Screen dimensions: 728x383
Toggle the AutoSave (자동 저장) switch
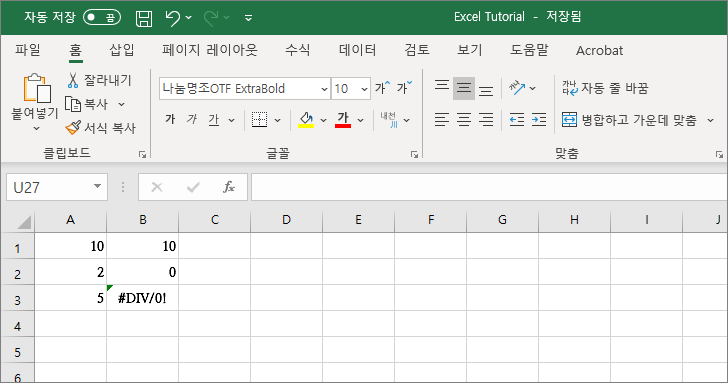[x=102, y=18]
